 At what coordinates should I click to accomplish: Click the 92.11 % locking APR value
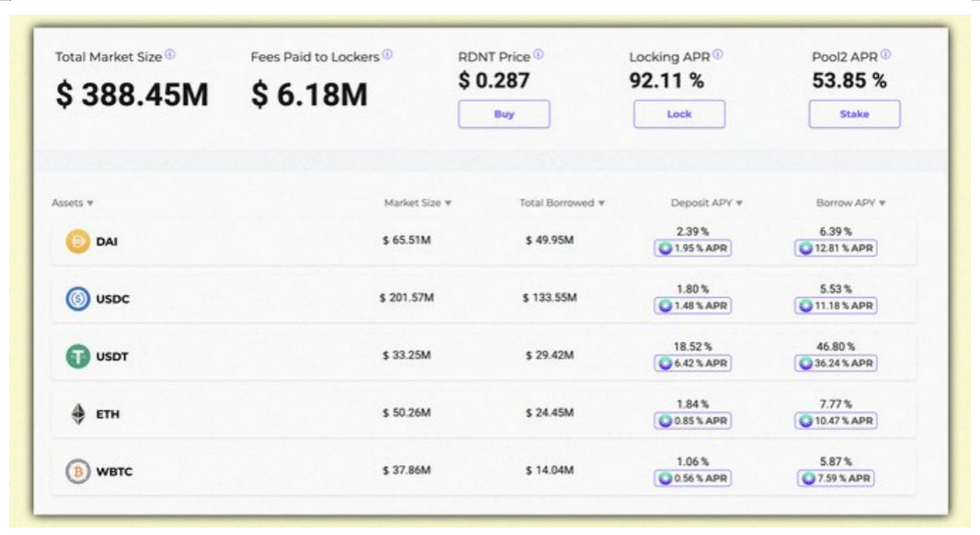[667, 80]
